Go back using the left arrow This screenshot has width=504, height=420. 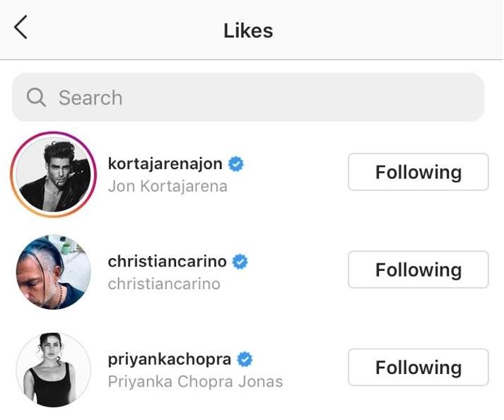(20, 28)
